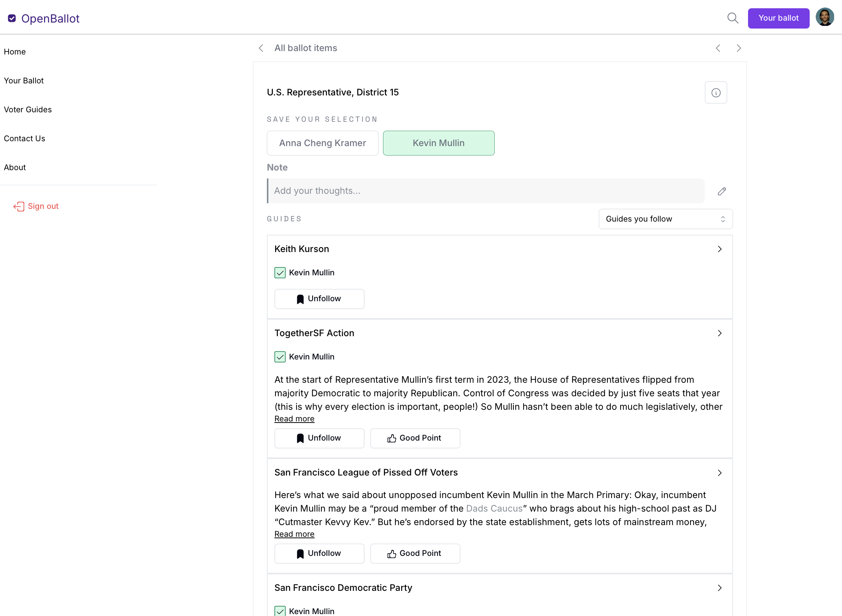Open the user profile avatar
842x616 pixels.
[x=825, y=17]
